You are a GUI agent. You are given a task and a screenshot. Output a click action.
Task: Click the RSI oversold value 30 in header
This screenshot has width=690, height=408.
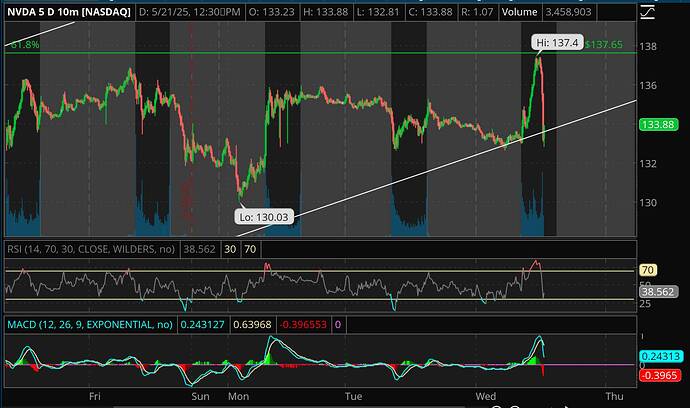[230, 250]
